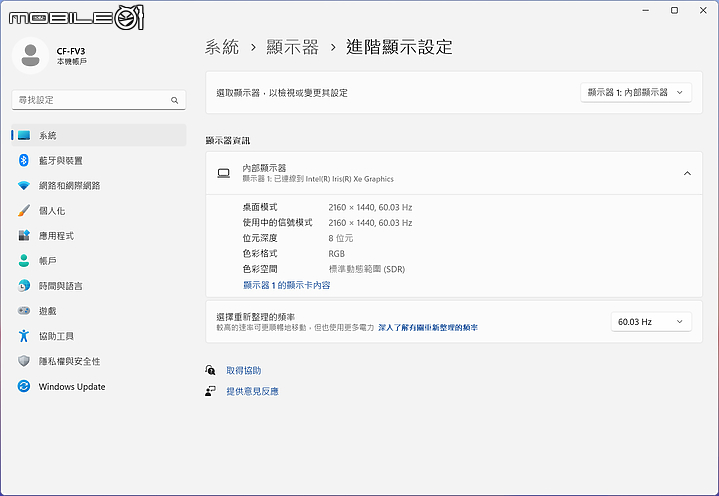Click the 提供意見反應 feedback icon

click(210, 391)
